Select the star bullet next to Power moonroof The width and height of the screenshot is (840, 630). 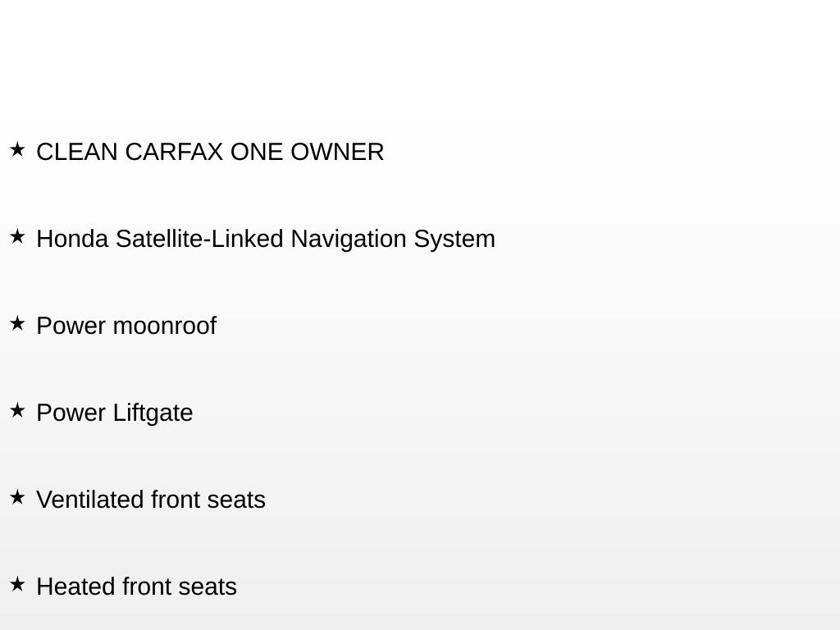(x=17, y=323)
